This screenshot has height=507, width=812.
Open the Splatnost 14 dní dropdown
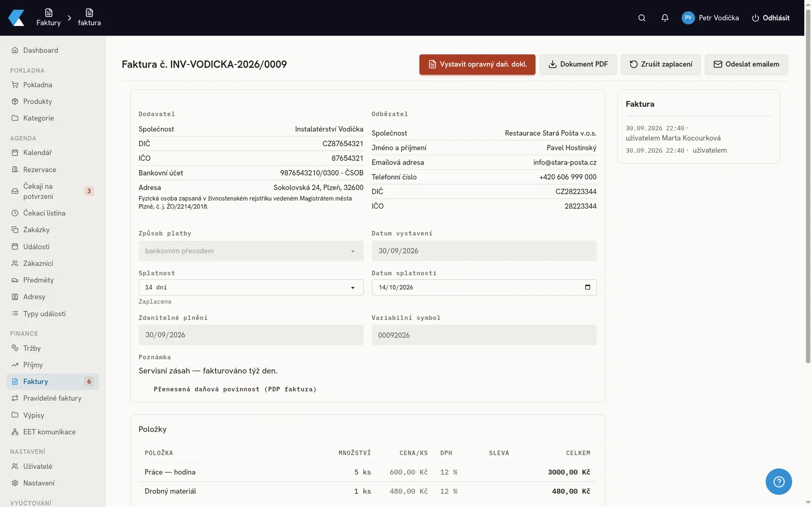(251, 287)
